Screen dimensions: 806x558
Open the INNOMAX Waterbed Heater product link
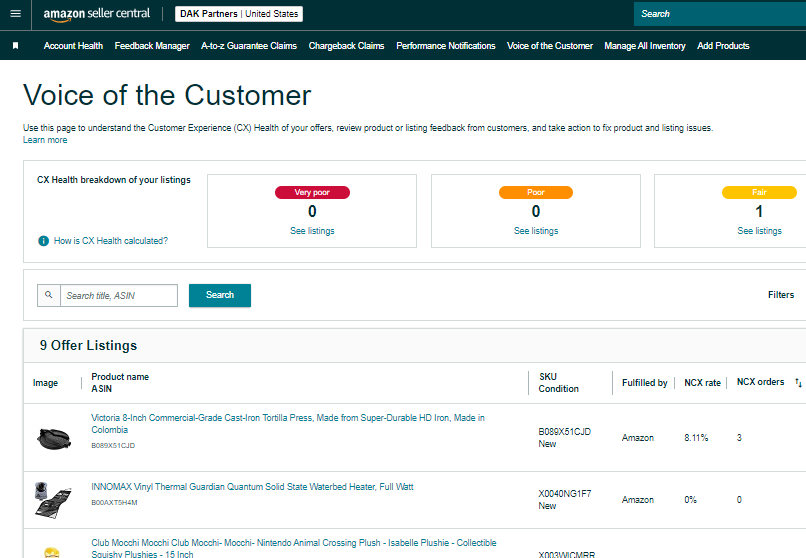[252, 487]
